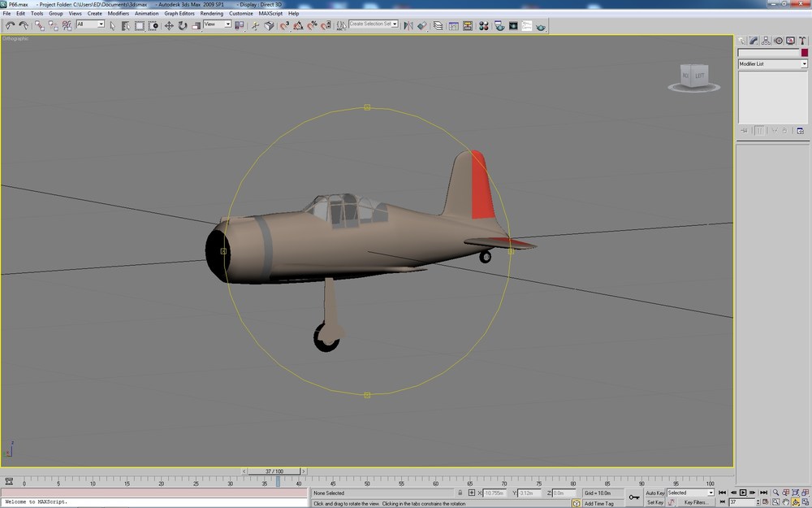Activate the Select and Link tool
The image size is (812, 508).
pos(39,25)
